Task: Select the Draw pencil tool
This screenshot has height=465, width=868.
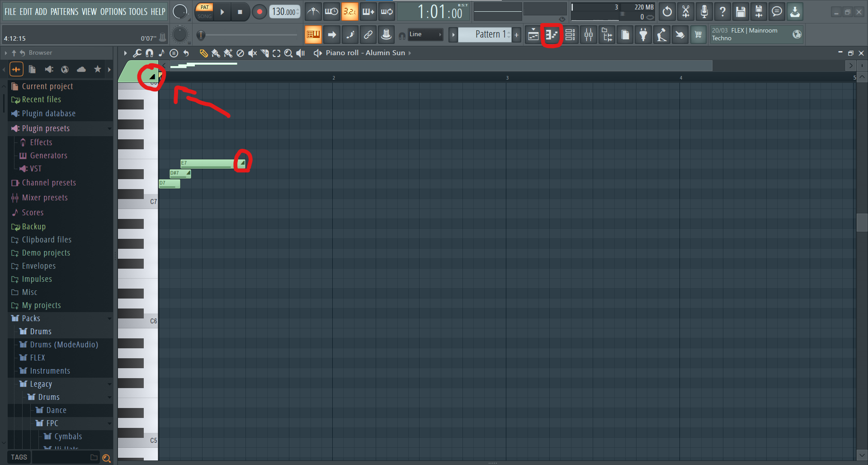Action: (204, 53)
